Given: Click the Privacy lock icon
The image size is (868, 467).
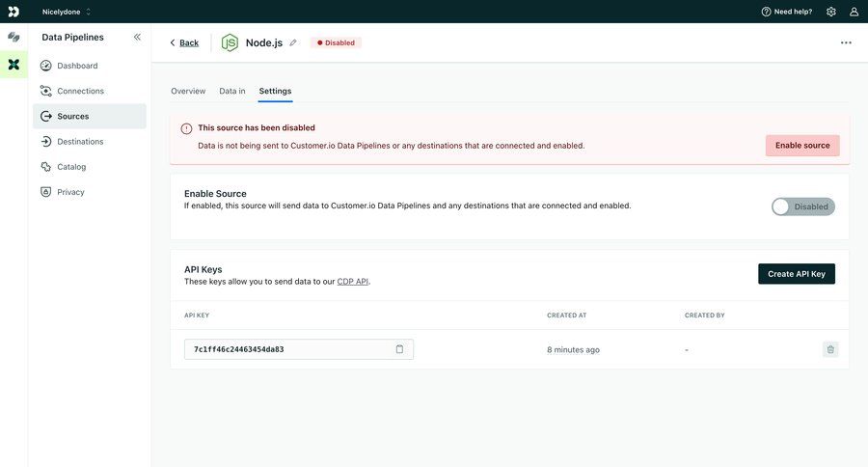Looking at the screenshot, I should click(46, 192).
